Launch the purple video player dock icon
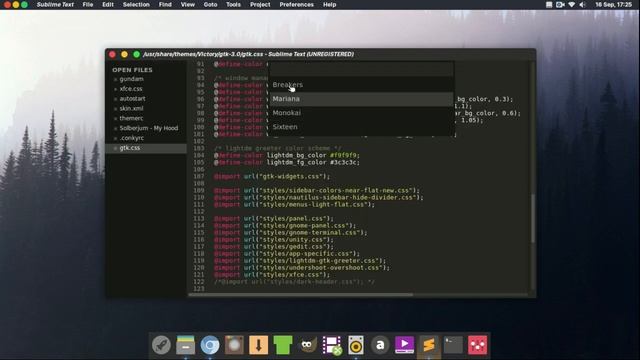Image resolution: width=640 pixels, height=360 pixels. click(x=404, y=345)
